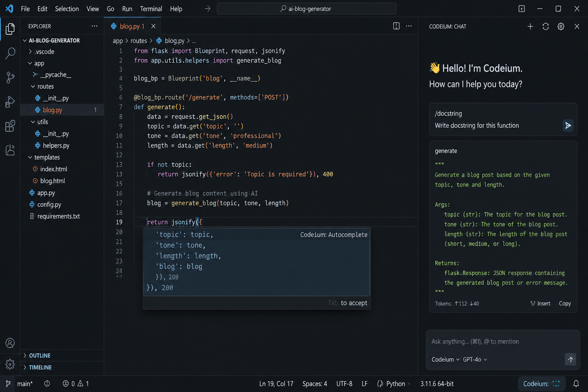Open the View menu
This screenshot has height=392, width=588.
click(93, 8)
